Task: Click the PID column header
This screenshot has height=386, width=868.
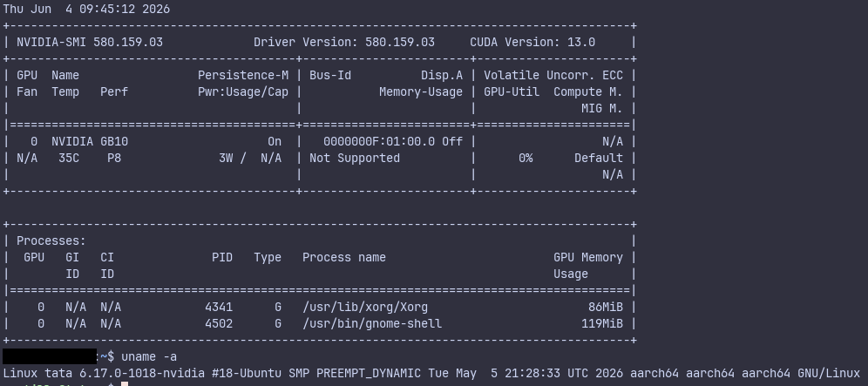Action: tap(222, 258)
